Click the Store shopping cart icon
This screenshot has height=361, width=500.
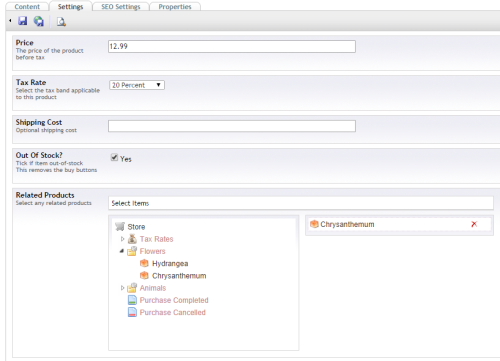coord(120,227)
